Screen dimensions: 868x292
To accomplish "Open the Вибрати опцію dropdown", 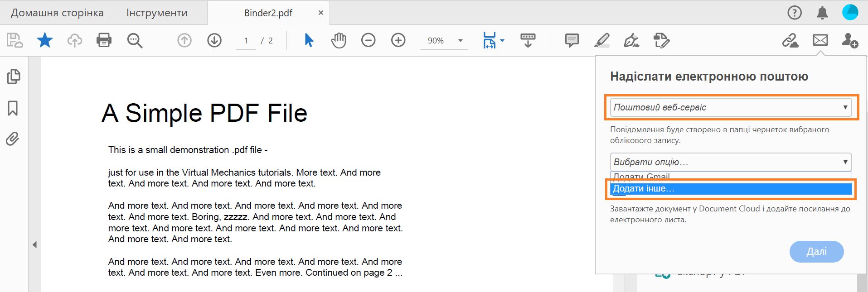I will click(731, 162).
